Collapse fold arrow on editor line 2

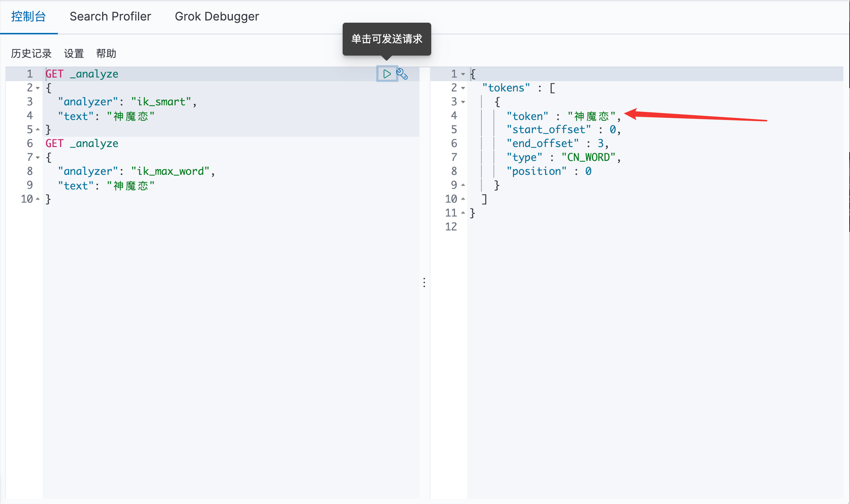tap(38, 88)
